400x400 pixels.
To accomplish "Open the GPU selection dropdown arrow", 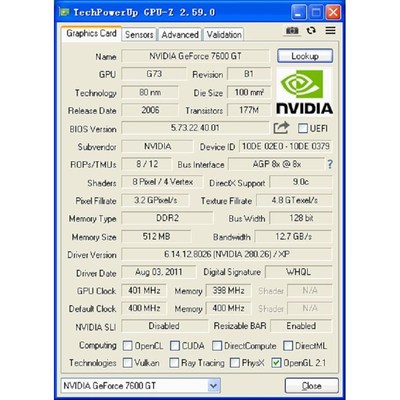I will pyautogui.click(x=213, y=386).
